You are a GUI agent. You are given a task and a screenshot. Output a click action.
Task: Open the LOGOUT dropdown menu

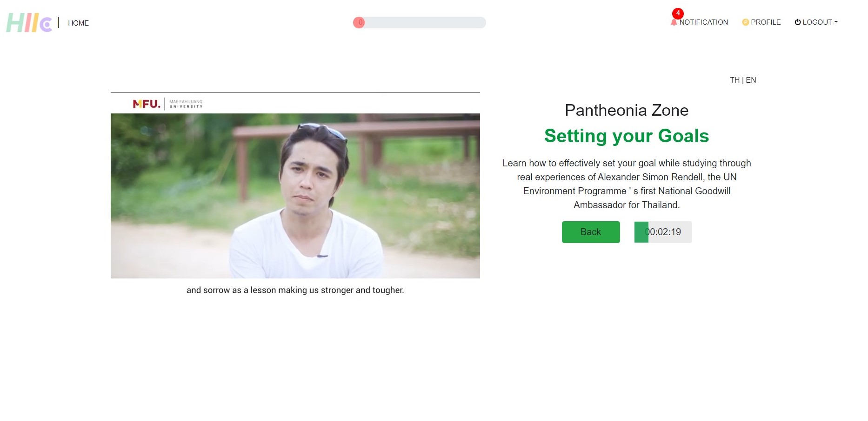point(817,22)
